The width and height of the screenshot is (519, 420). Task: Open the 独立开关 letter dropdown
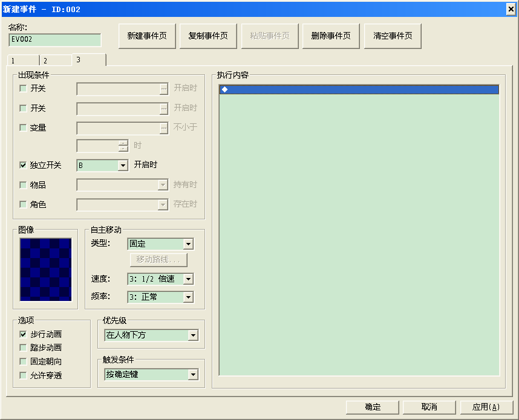coord(123,166)
